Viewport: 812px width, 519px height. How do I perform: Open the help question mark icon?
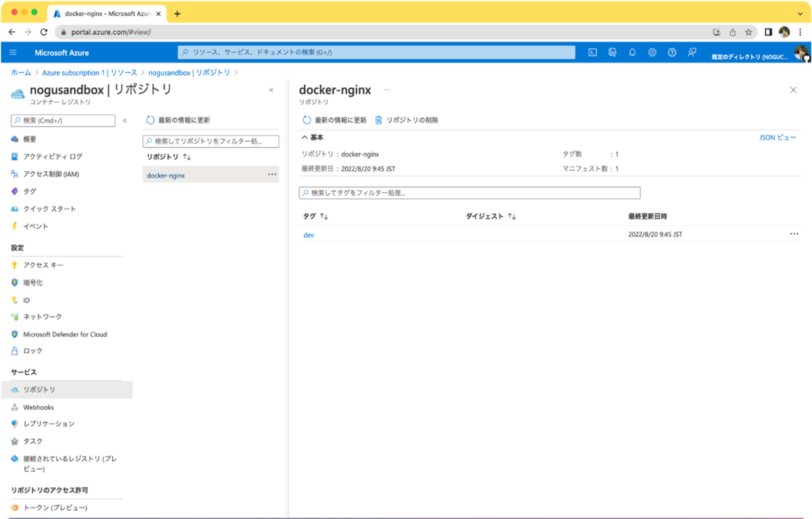pyautogui.click(x=672, y=53)
